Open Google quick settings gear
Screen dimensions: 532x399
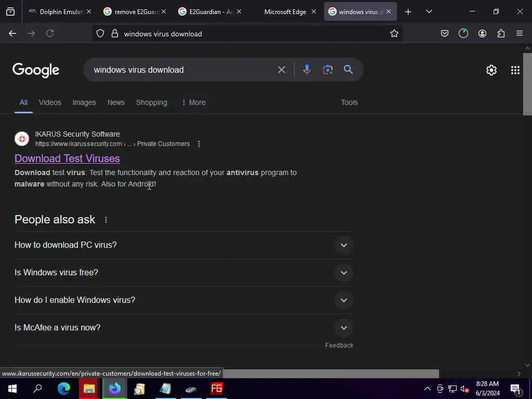[491, 70]
